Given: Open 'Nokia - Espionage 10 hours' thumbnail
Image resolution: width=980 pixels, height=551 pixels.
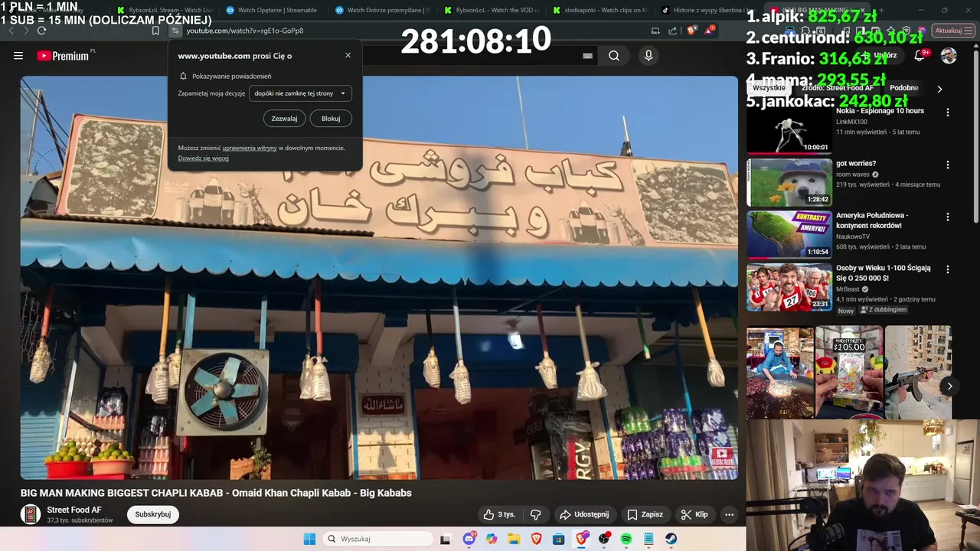Looking at the screenshot, I should coord(789,129).
